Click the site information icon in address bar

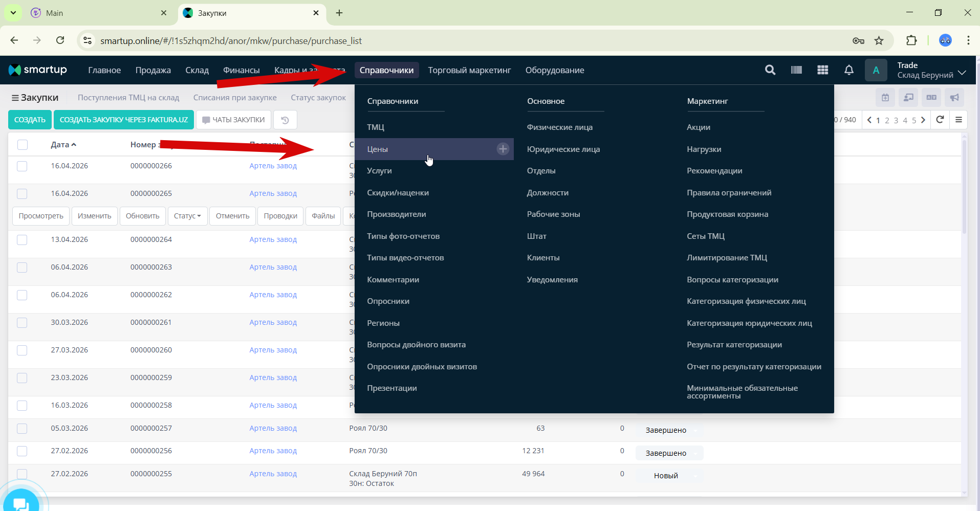[x=88, y=40]
